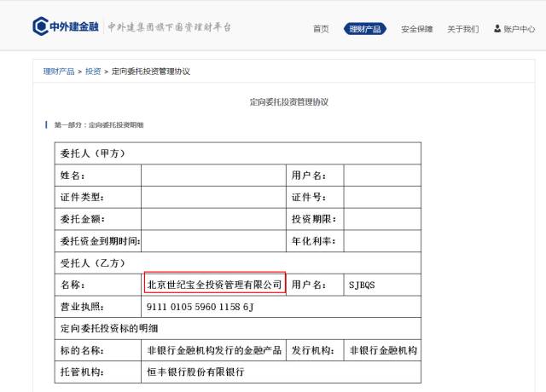Click the account user icon

pos(497,28)
